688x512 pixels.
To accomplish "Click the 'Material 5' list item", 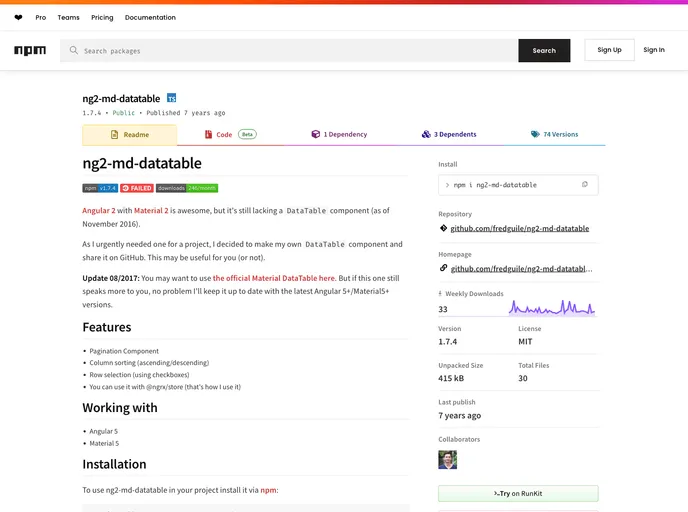I will pos(104,444).
